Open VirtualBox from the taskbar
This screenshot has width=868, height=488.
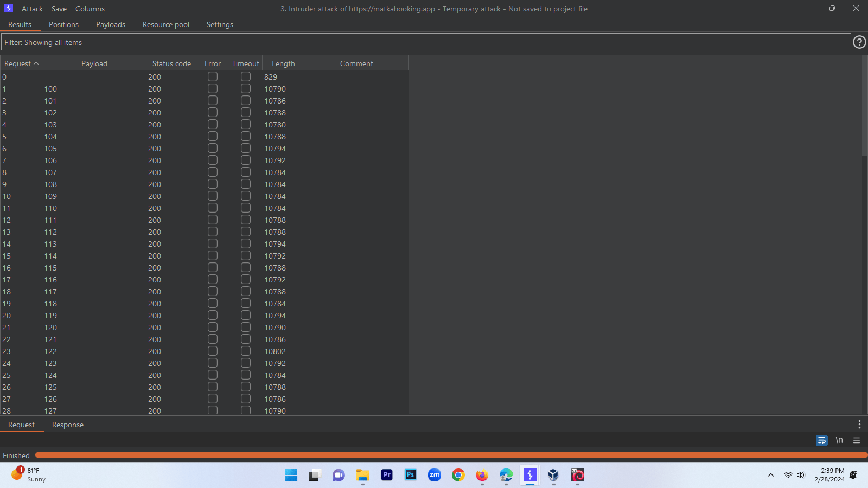pyautogui.click(x=553, y=476)
